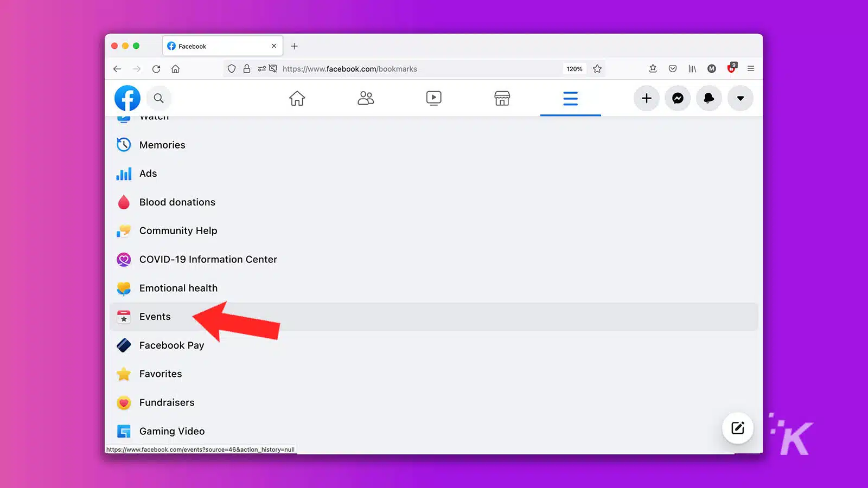Image resolution: width=868 pixels, height=488 pixels.
Task: Select Facebook Pay in the list
Action: [x=171, y=345]
